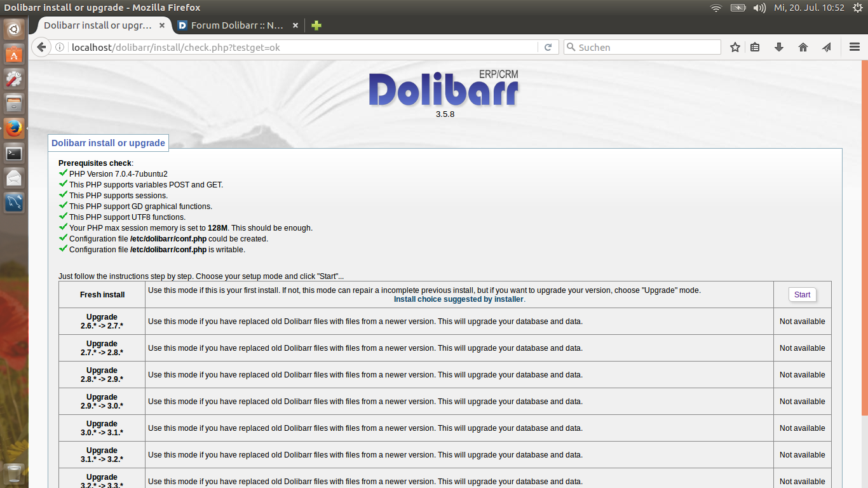Open the mail client envelope launcher icon
The width and height of the screenshot is (868, 488).
tap(14, 178)
